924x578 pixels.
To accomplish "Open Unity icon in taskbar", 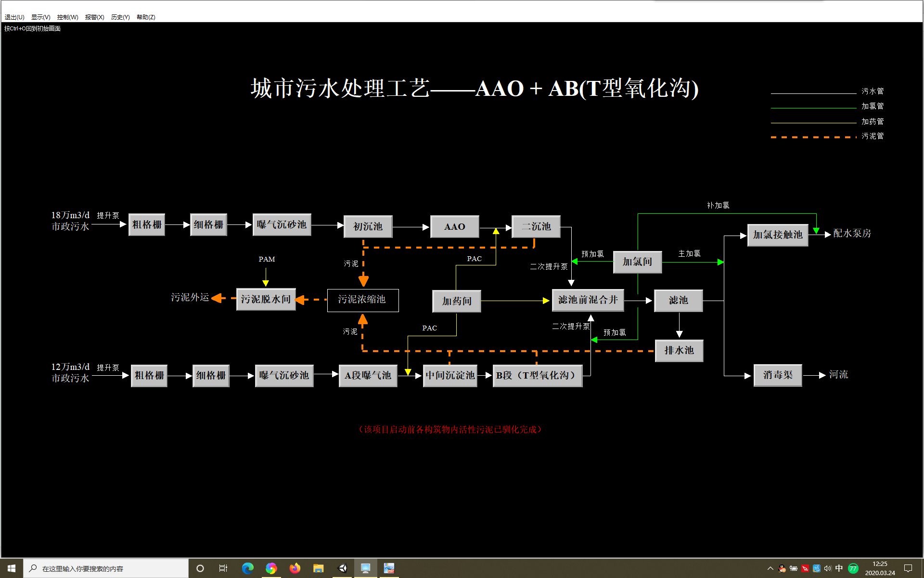I will pyautogui.click(x=342, y=568).
